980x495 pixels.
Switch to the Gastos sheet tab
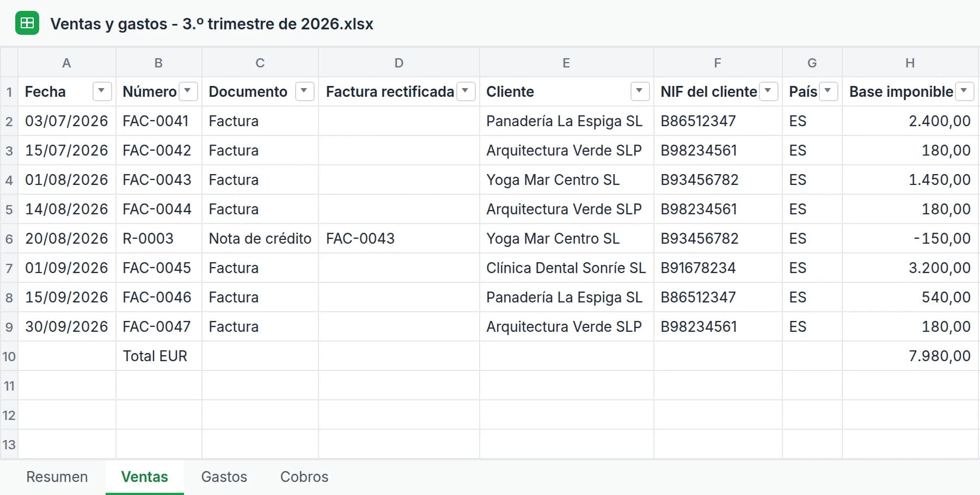click(x=224, y=477)
